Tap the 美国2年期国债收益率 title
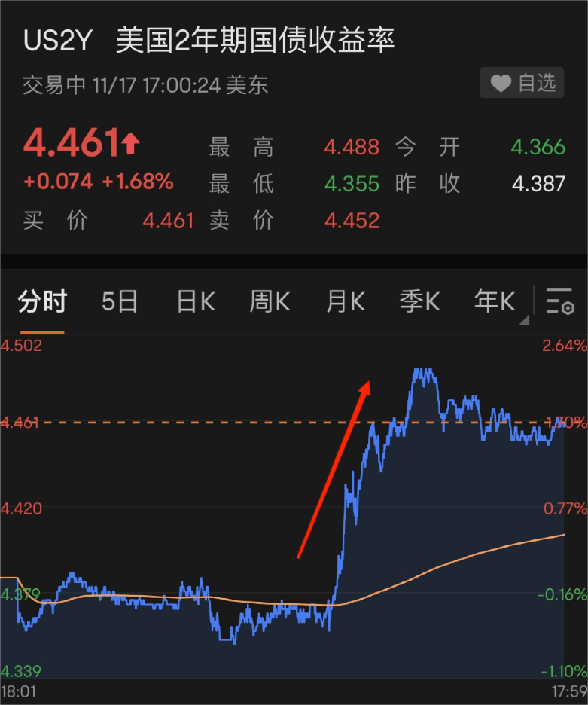Image resolution: width=588 pixels, height=705 pixels. (x=255, y=41)
